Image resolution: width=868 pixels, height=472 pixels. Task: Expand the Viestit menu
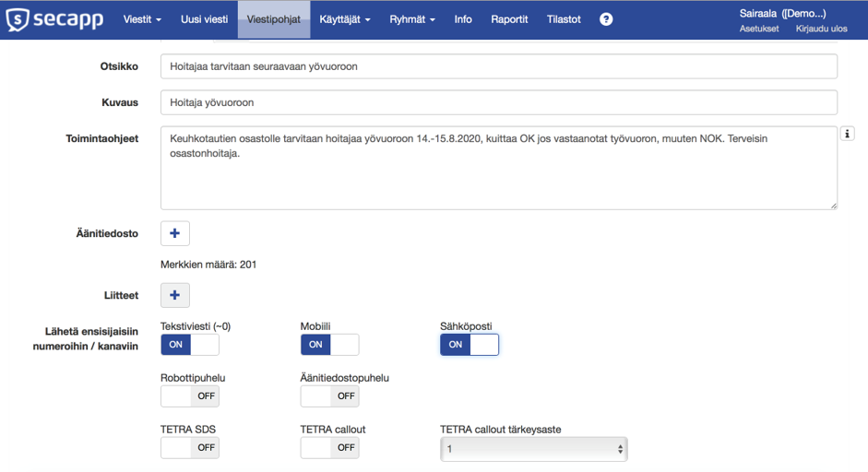click(x=142, y=19)
